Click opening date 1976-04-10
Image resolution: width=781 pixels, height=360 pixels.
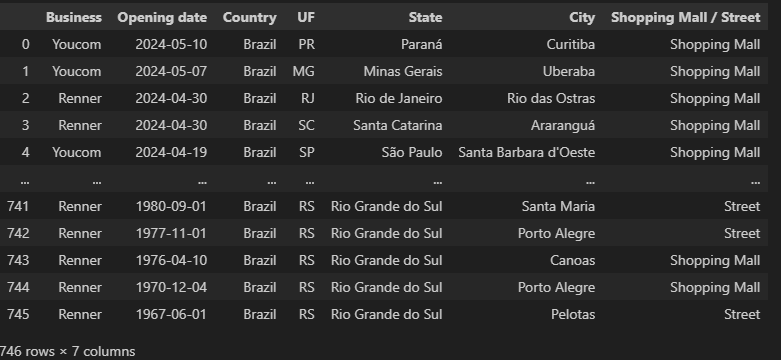pyautogui.click(x=171, y=260)
